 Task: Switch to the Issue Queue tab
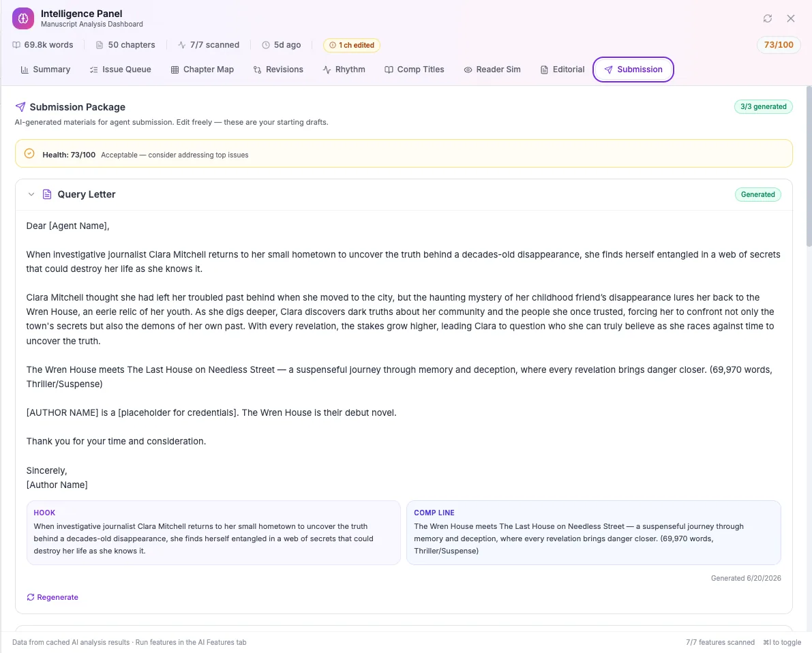click(120, 70)
